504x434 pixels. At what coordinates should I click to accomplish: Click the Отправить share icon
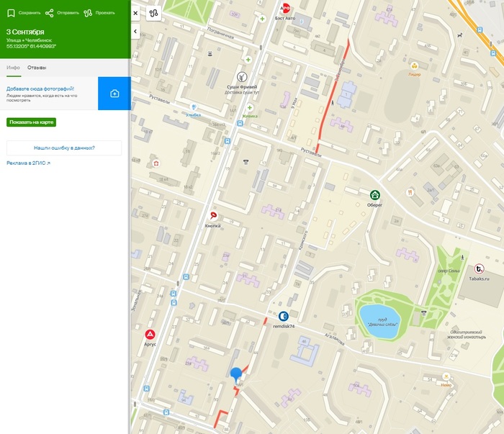pos(49,13)
